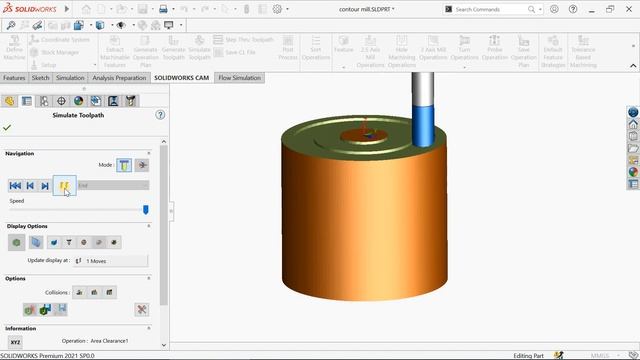This screenshot has height=360, width=640.
Task: Open user login account icon
Action: click(x=554, y=9)
